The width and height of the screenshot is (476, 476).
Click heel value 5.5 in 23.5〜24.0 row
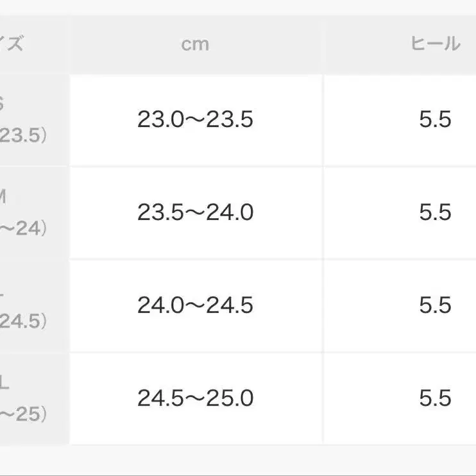(436, 212)
